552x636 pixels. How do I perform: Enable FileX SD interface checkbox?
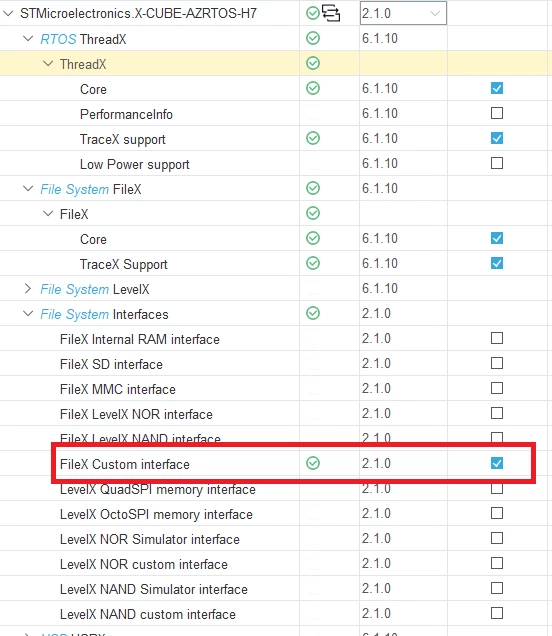(497, 363)
